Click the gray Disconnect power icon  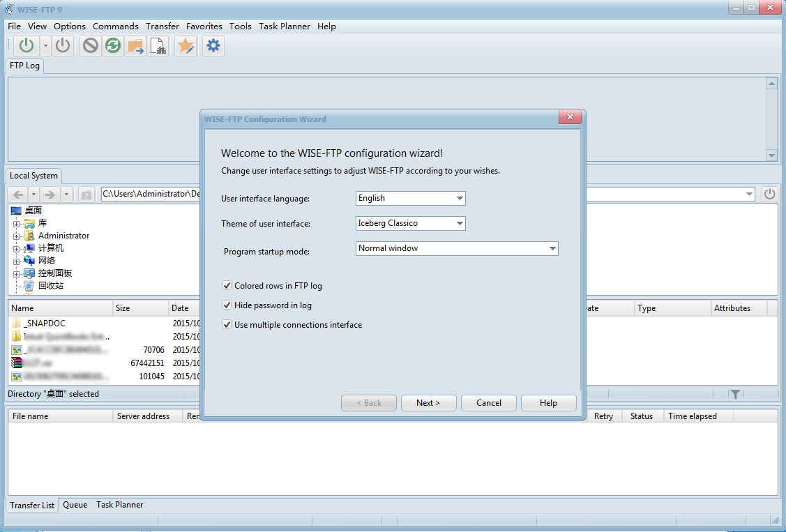[63, 45]
